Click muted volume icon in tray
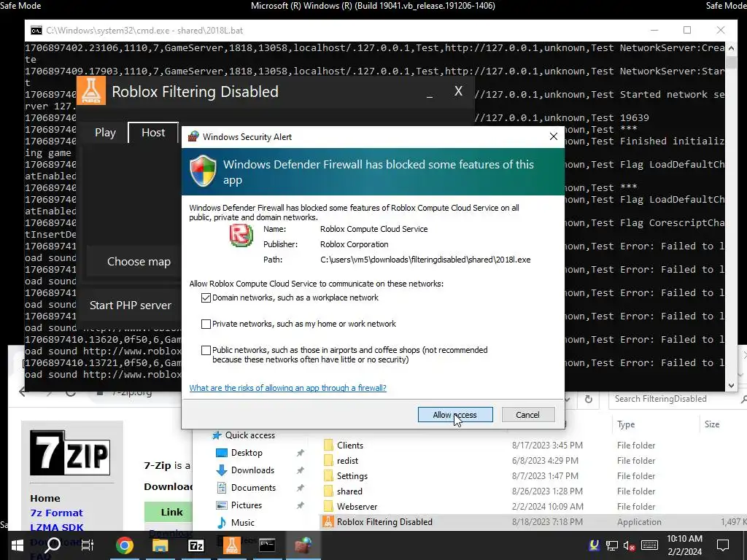The image size is (747, 560). pyautogui.click(x=630, y=545)
